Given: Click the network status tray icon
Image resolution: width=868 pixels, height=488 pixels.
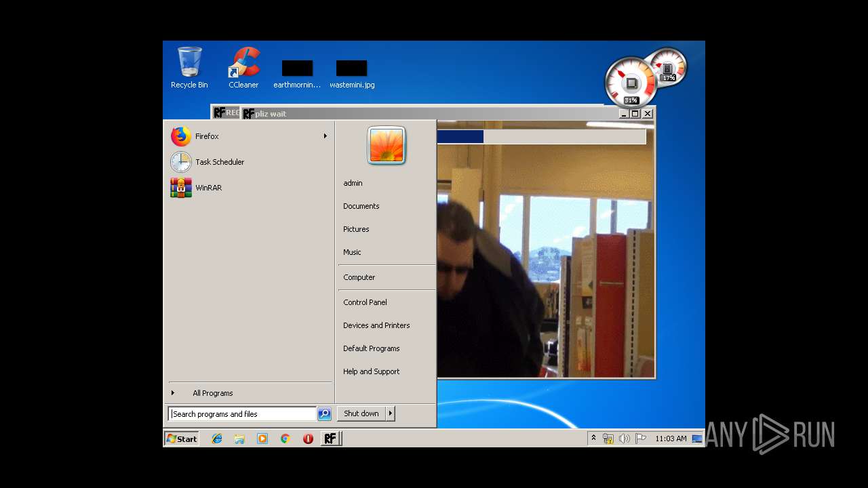Looking at the screenshot, I should click(x=608, y=439).
